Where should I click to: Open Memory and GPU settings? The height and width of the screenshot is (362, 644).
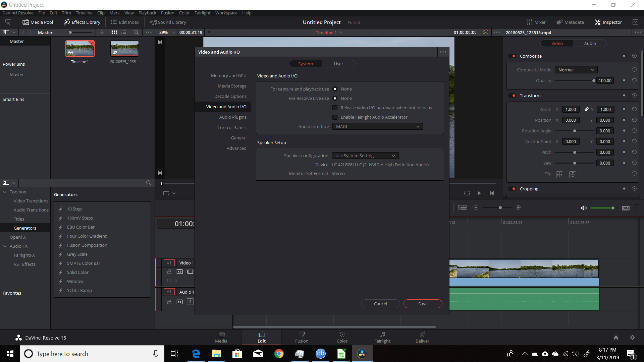coord(228,75)
